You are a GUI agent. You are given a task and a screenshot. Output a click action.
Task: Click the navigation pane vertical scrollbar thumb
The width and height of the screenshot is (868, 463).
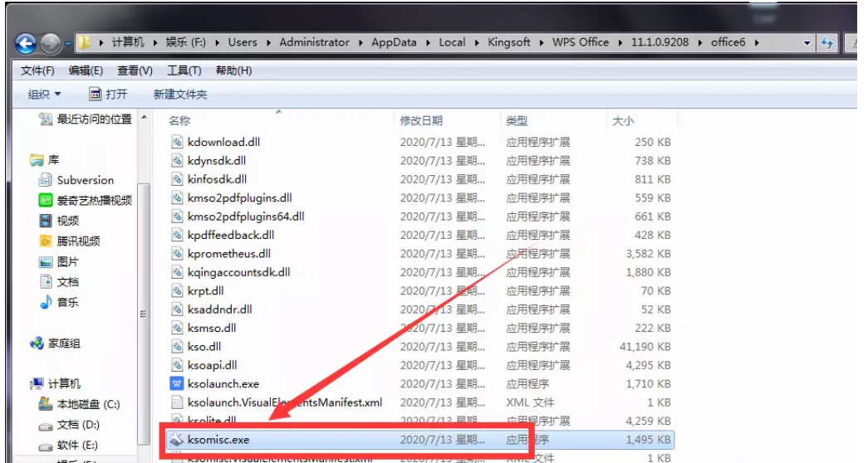[144, 314]
